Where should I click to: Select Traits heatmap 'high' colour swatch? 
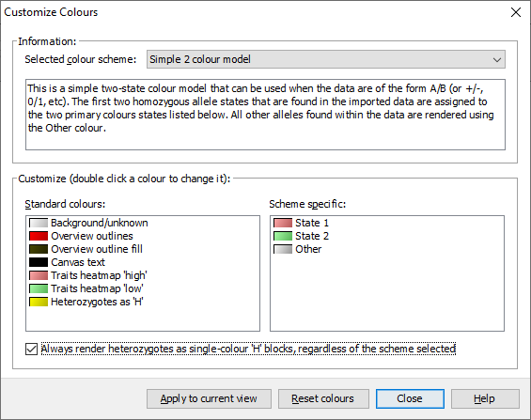point(39,275)
